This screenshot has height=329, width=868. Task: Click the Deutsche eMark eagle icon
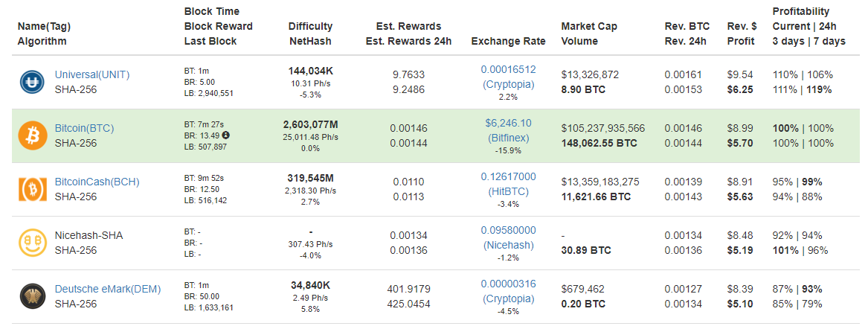(31, 297)
